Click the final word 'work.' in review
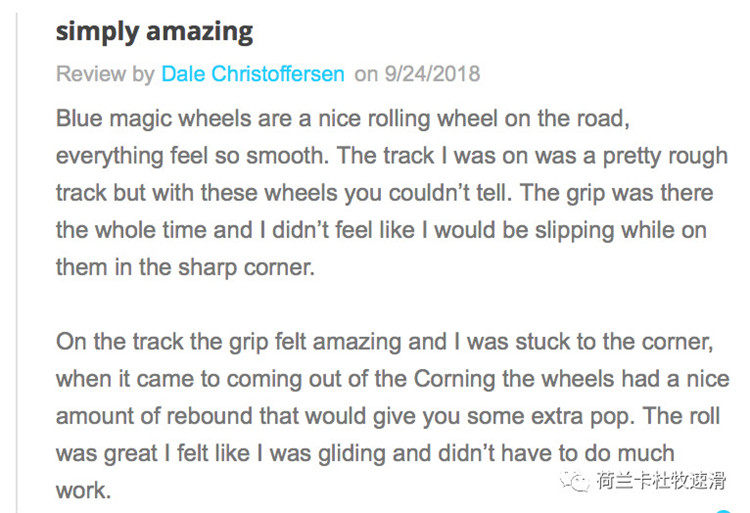The image size is (750, 513). point(82,490)
